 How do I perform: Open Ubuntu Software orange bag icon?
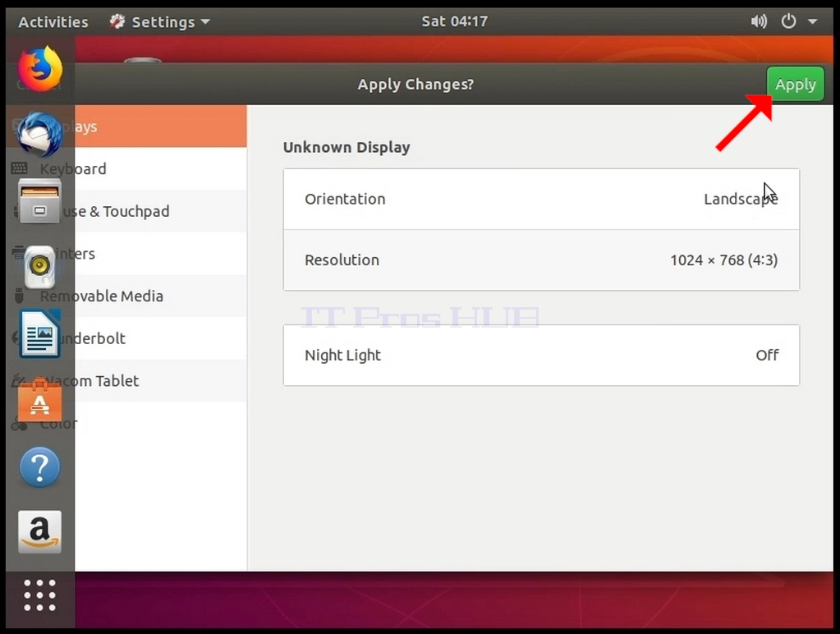click(39, 400)
